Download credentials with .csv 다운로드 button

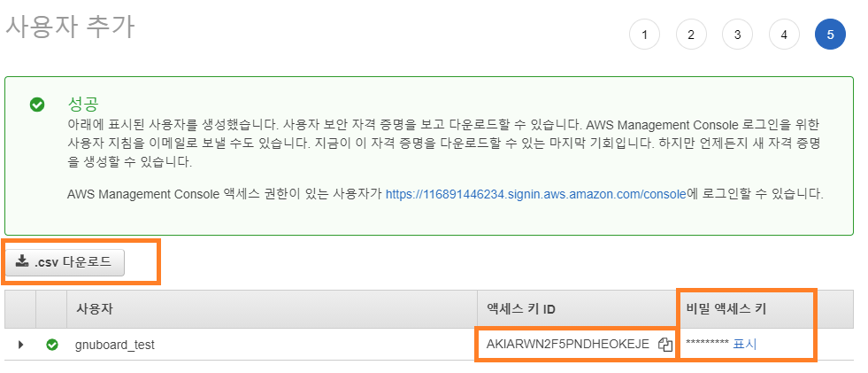pos(65,261)
